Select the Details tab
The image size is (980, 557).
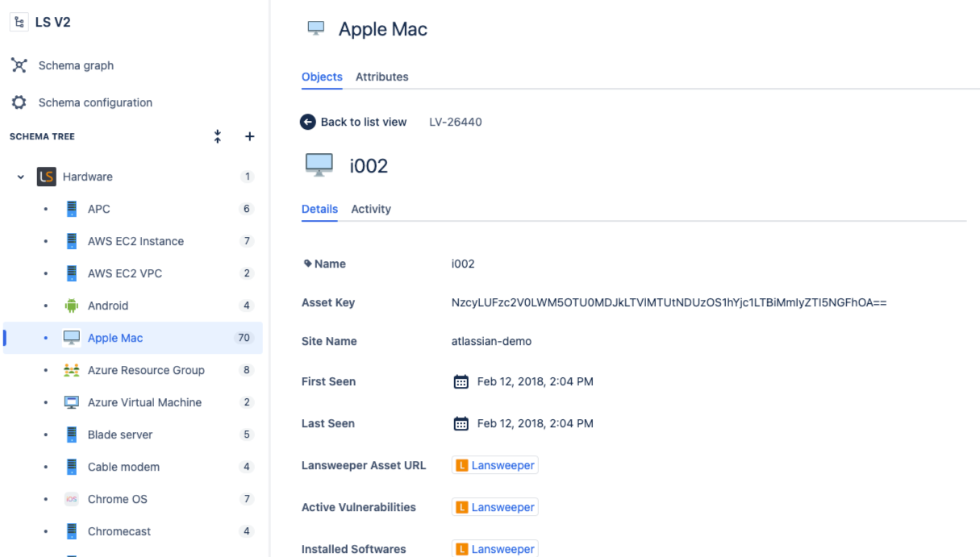click(319, 209)
